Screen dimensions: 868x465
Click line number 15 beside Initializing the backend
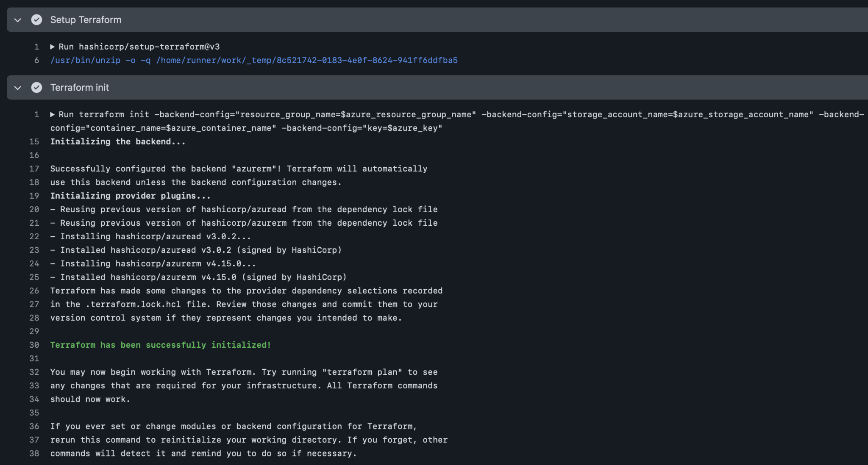(x=34, y=141)
